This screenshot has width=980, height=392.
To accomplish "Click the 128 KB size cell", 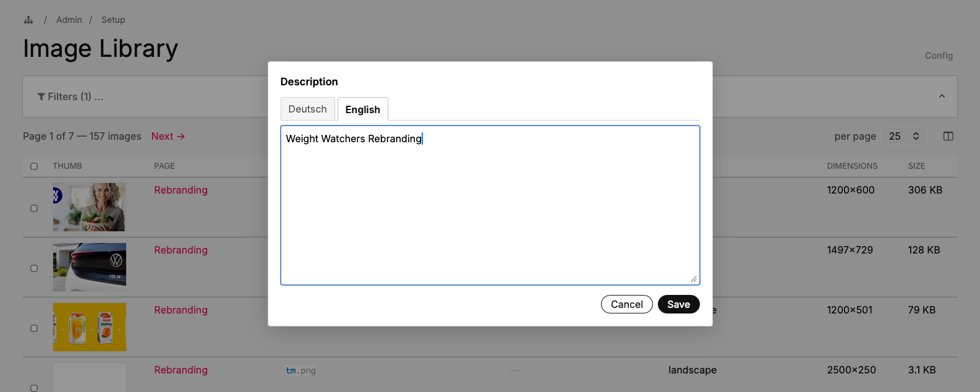I will (924, 250).
